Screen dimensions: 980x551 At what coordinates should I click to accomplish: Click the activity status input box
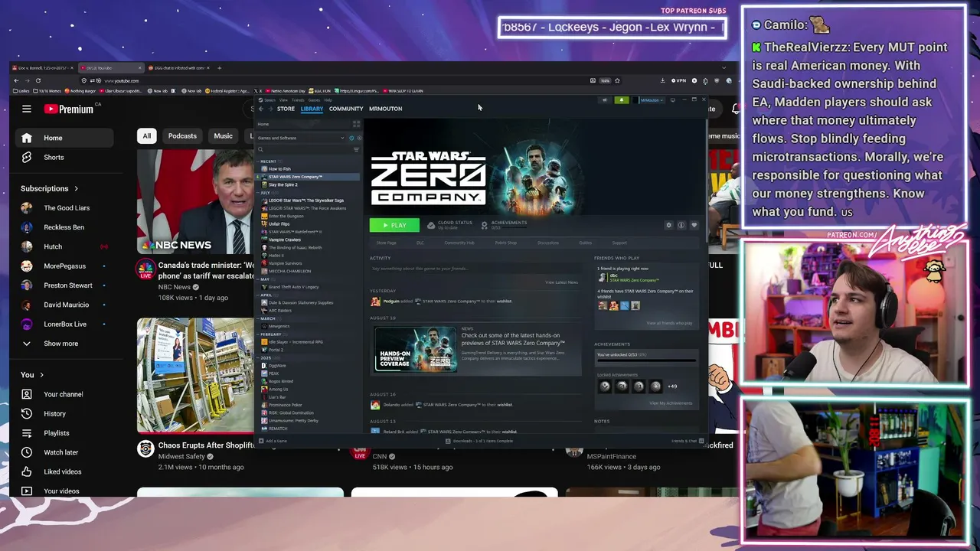(475, 269)
